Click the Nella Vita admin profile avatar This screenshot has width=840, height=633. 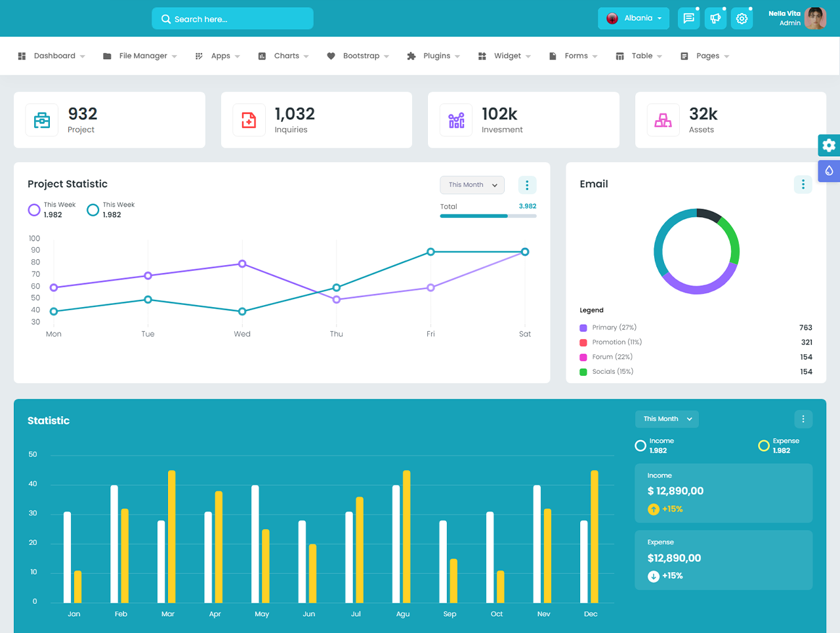point(815,18)
